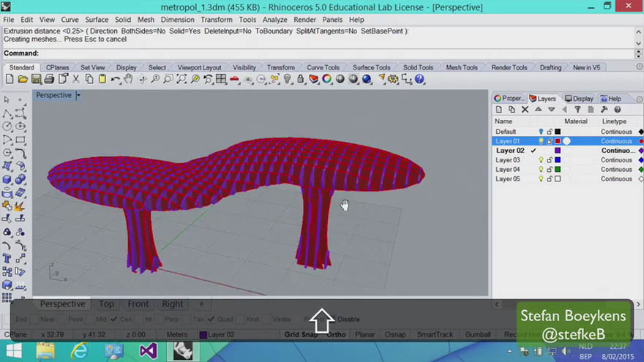Save the model with the floppy icon
The width and height of the screenshot is (644, 362).
pyautogui.click(x=36, y=79)
